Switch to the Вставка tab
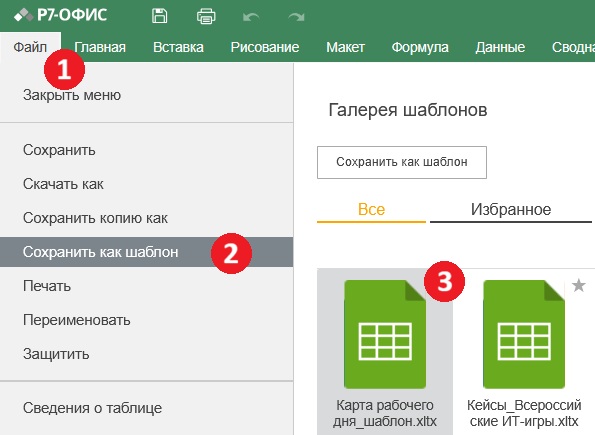 (x=178, y=47)
